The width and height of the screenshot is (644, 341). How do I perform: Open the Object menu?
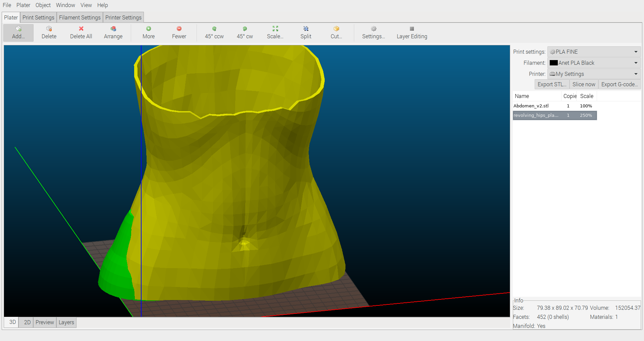click(43, 5)
